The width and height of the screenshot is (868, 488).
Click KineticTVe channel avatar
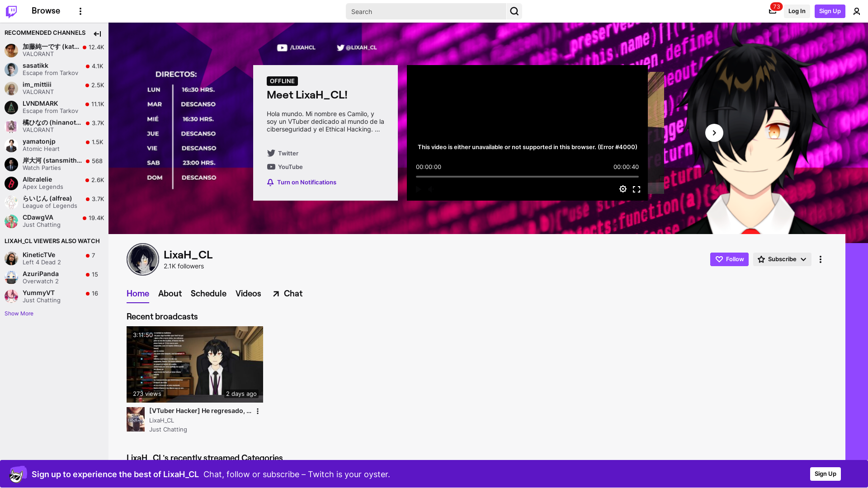click(x=11, y=258)
